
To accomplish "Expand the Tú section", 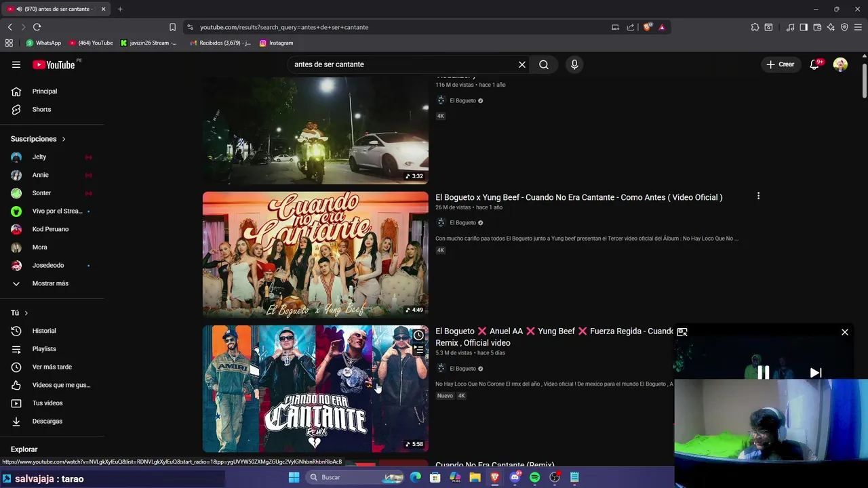I will [x=20, y=312].
